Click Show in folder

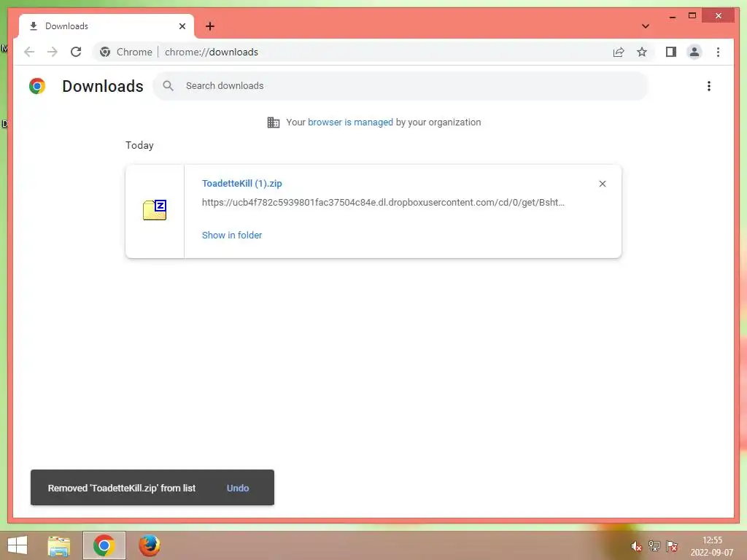click(x=232, y=236)
